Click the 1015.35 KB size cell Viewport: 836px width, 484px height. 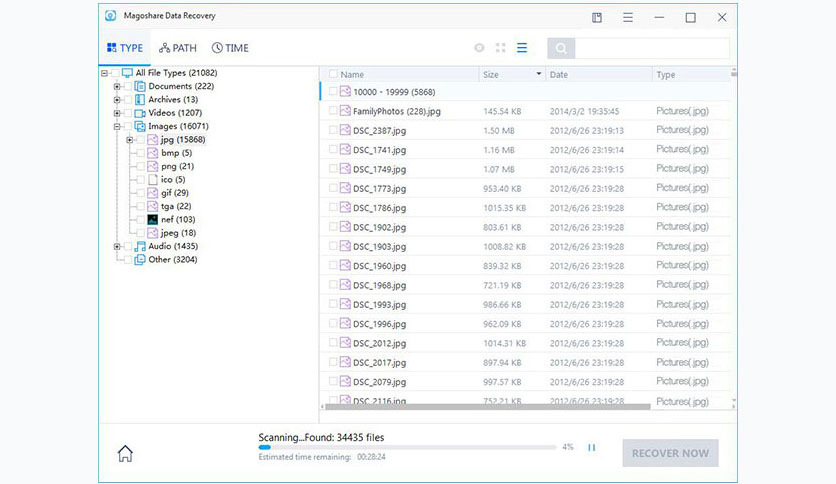coord(504,208)
